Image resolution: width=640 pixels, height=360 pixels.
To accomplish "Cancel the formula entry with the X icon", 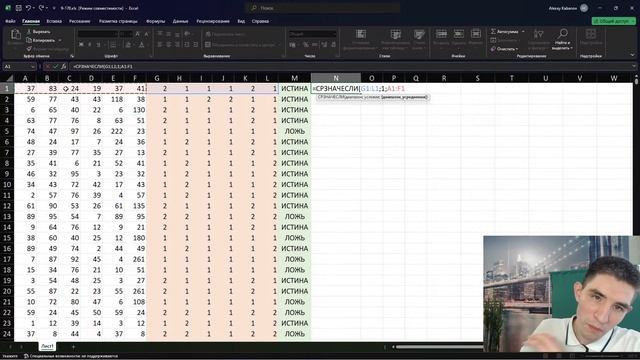I will point(47,66).
